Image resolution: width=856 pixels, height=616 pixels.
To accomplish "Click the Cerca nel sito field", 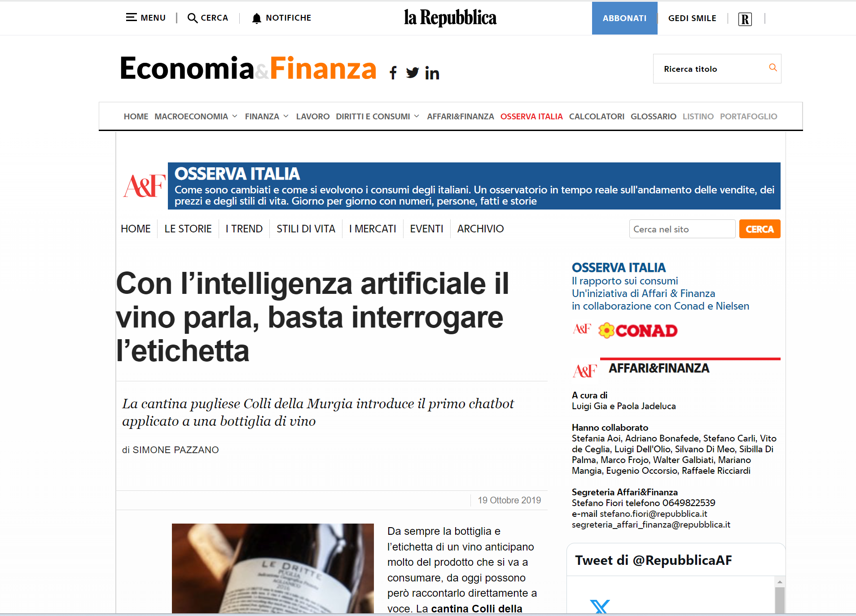I will click(682, 229).
